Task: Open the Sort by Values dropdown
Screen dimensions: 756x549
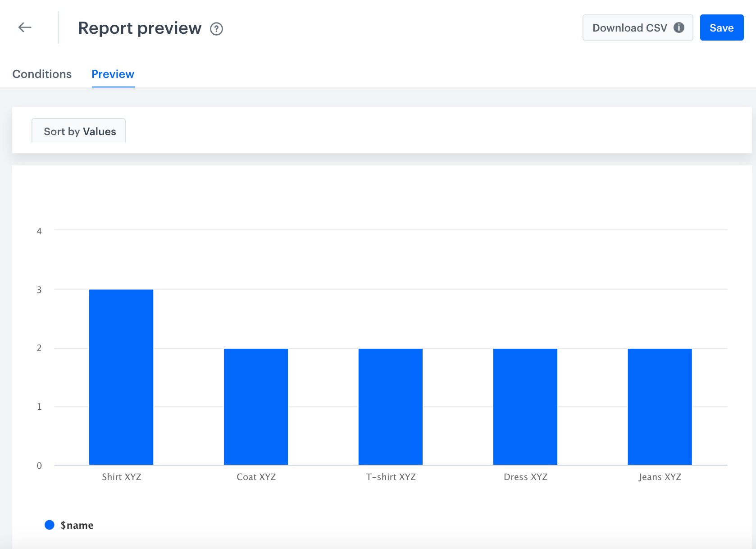Action: (79, 131)
